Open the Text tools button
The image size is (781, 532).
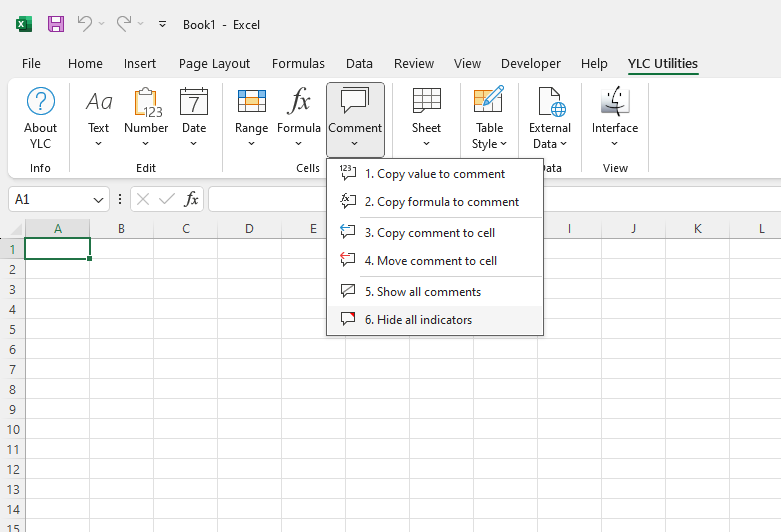pos(98,117)
